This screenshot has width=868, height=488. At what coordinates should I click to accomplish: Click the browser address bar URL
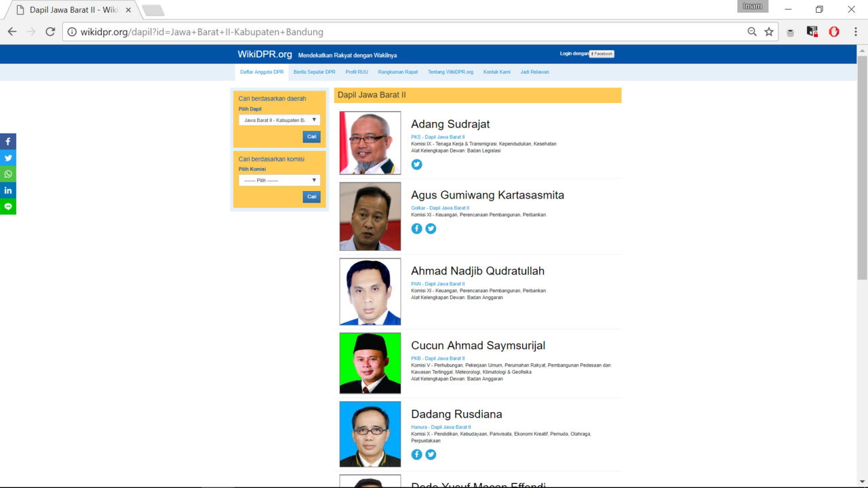(202, 32)
